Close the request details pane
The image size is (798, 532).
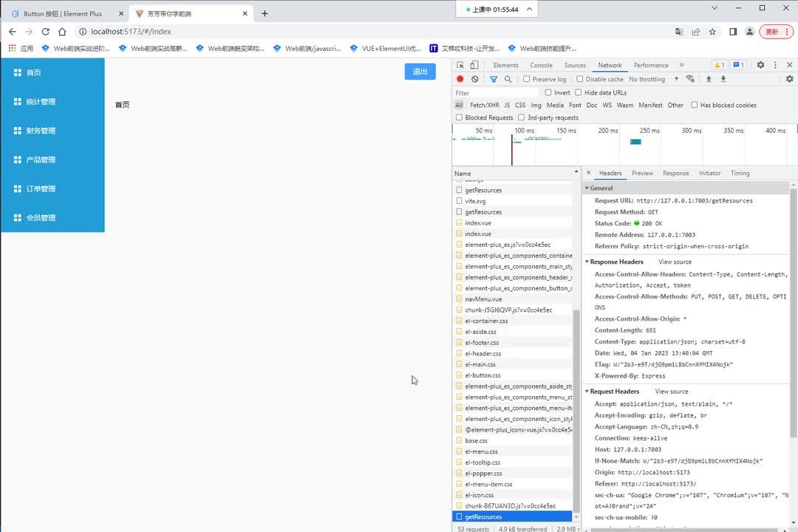[589, 173]
